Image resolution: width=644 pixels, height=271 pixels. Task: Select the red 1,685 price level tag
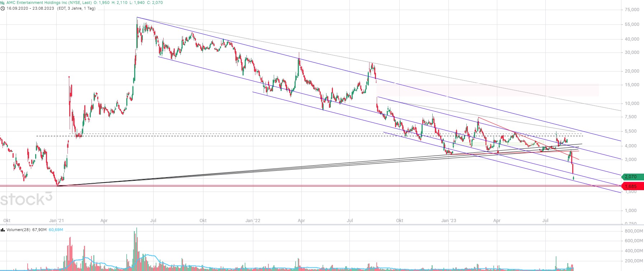(x=633, y=186)
